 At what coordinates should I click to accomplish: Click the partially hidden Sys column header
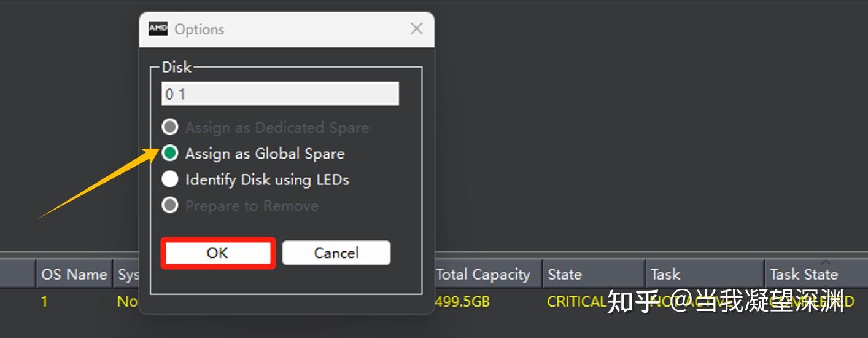(128, 275)
